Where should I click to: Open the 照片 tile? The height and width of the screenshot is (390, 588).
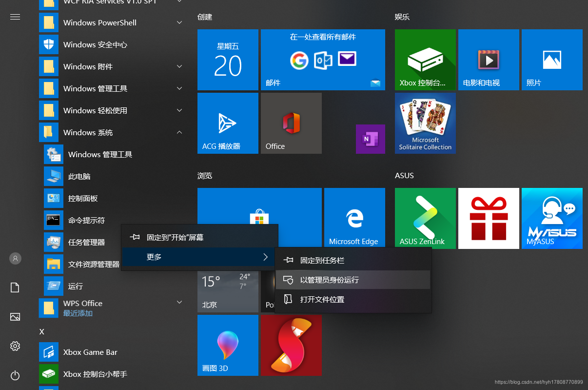coord(552,60)
